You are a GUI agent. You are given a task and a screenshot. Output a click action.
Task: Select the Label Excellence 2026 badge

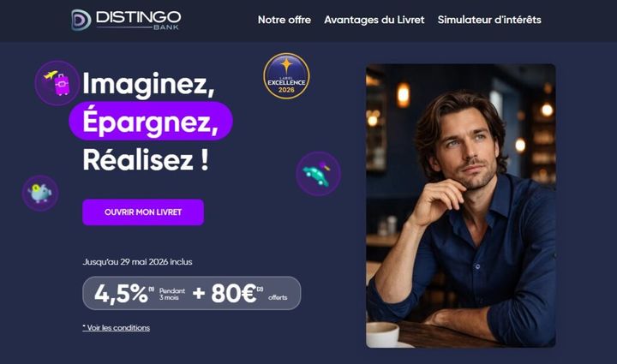point(286,76)
